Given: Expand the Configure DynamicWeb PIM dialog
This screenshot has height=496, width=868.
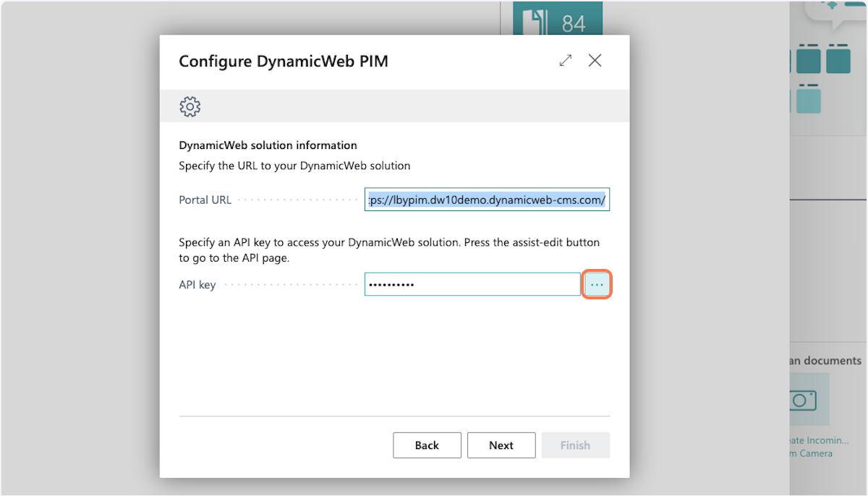Looking at the screenshot, I should tap(566, 61).
